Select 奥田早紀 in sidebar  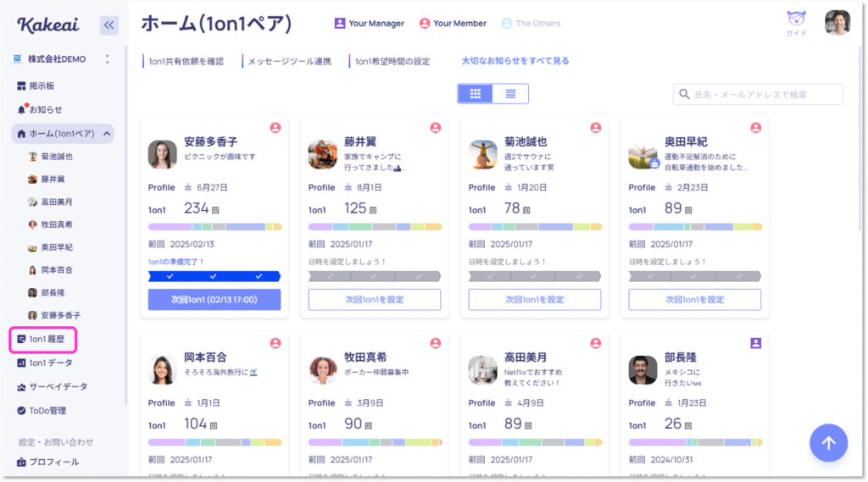(x=50, y=247)
